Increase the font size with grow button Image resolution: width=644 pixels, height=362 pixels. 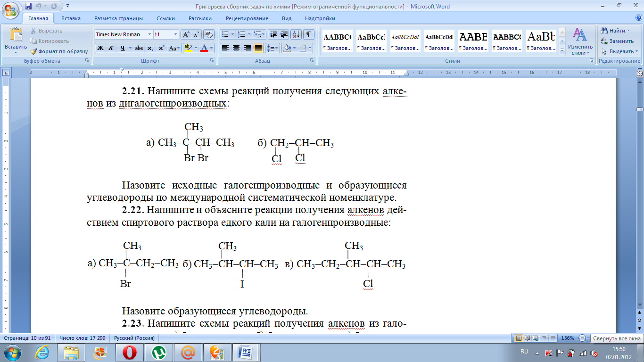coord(186,34)
